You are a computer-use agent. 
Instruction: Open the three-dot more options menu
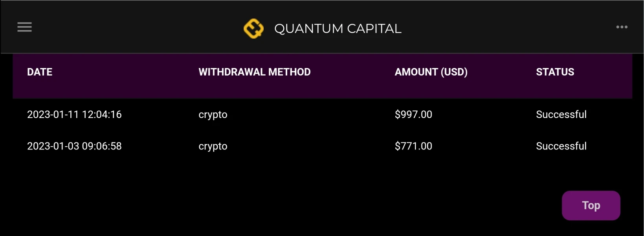click(x=622, y=27)
